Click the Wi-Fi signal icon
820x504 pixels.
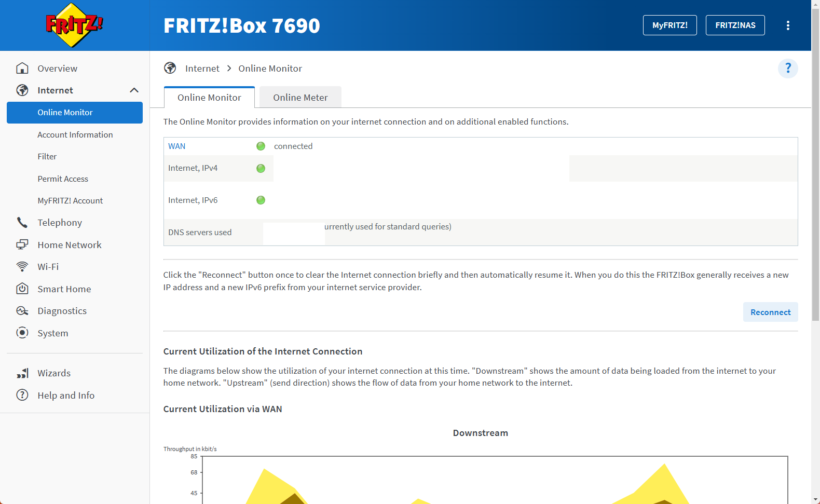click(x=22, y=267)
